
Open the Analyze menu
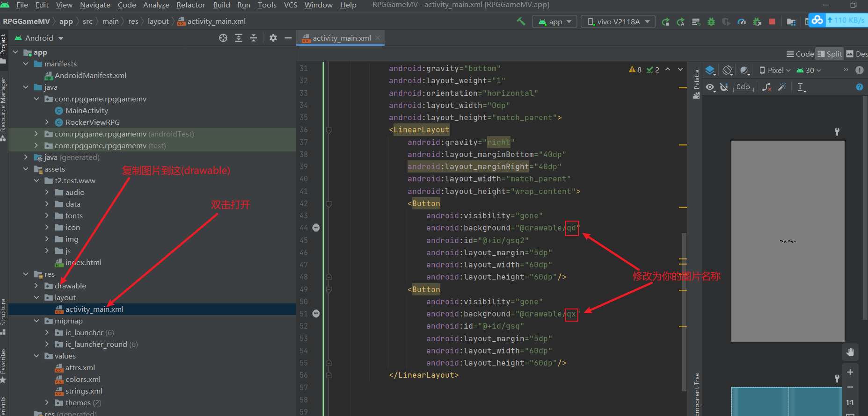156,5
